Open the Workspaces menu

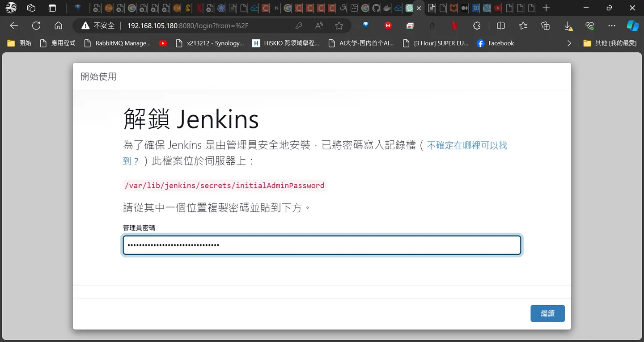pyautogui.click(x=31, y=8)
